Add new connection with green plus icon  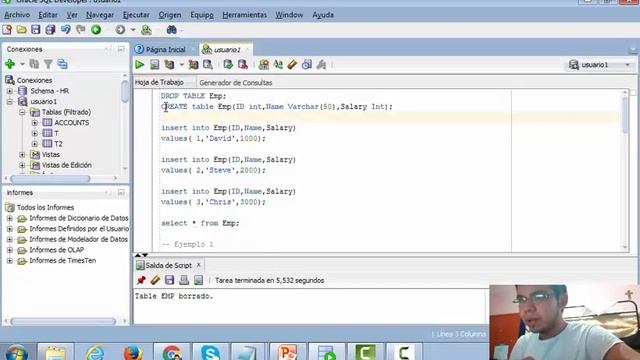click(10, 64)
